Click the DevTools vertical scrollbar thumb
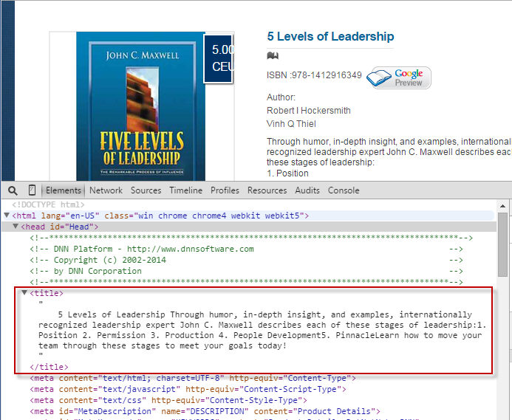Image resolution: width=512 pixels, height=420 pixels. (502, 245)
